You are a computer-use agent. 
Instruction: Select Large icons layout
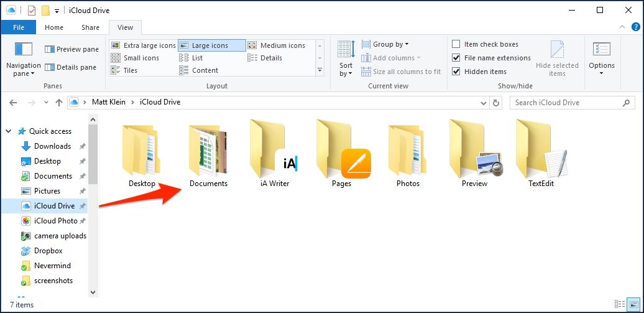211,45
